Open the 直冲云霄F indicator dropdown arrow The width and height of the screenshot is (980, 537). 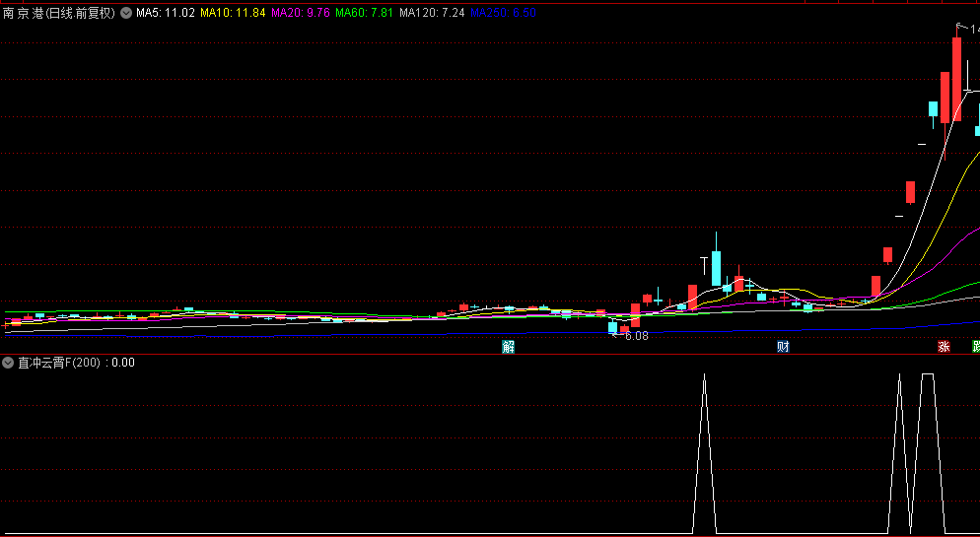(x=9, y=363)
